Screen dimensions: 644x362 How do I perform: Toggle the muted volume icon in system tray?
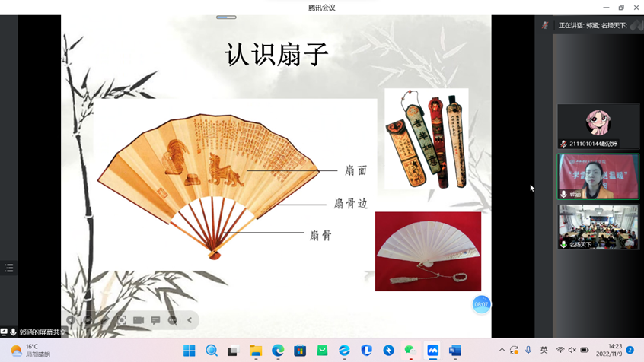[x=572, y=351]
